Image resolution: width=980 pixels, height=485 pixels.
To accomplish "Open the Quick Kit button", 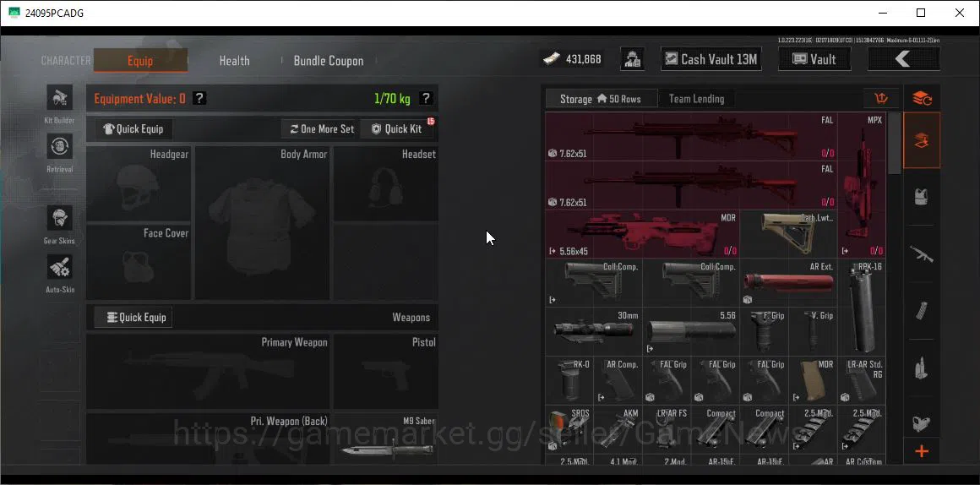I will click(x=396, y=128).
